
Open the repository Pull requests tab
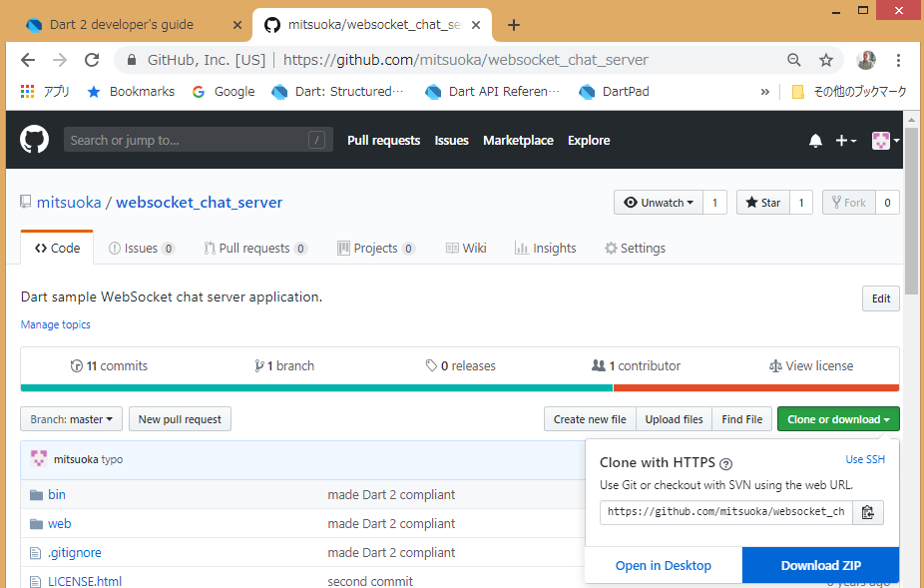point(255,249)
